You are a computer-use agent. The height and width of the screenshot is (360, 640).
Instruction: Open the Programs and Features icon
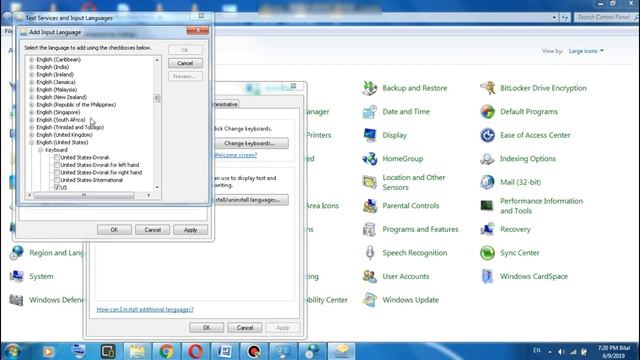370,229
